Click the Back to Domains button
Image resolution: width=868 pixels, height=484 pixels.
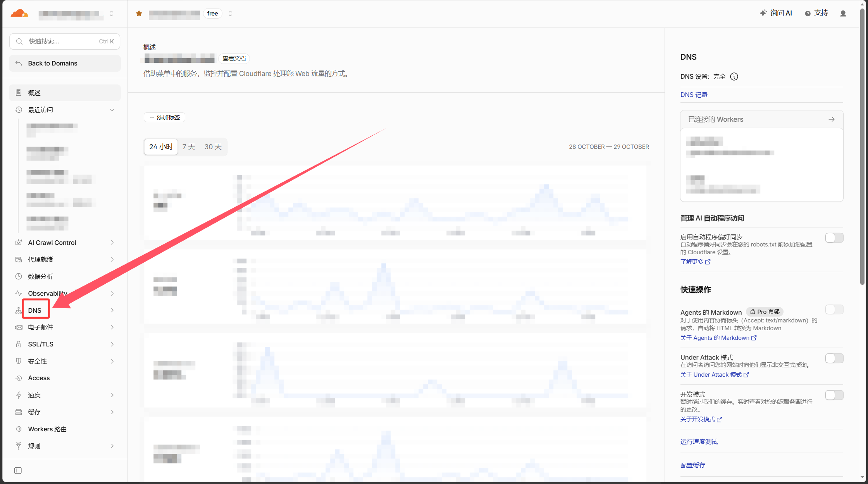click(x=65, y=63)
